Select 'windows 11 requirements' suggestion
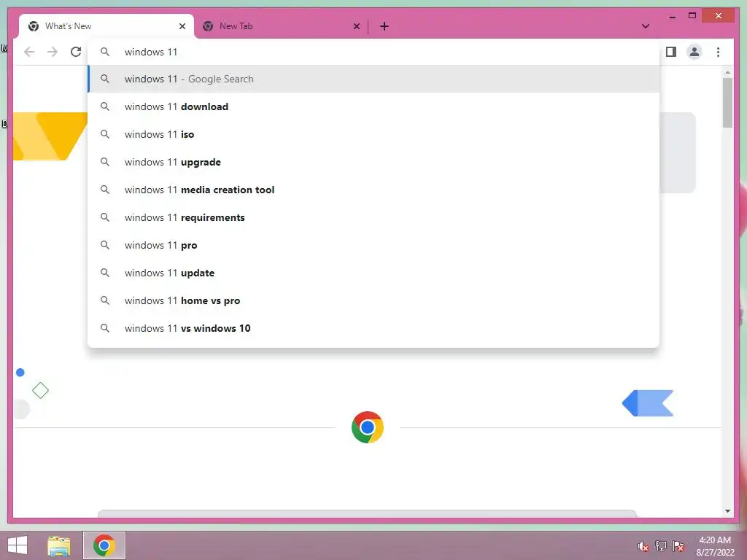 point(373,217)
